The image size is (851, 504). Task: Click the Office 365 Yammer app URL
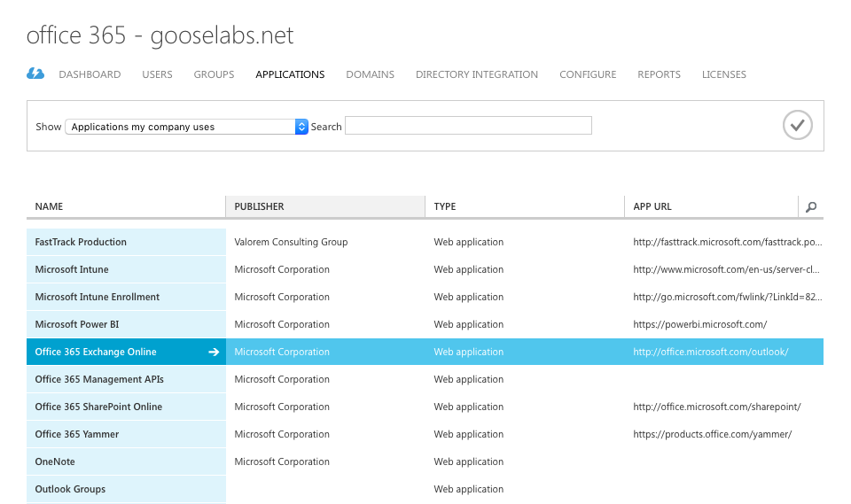coord(712,434)
